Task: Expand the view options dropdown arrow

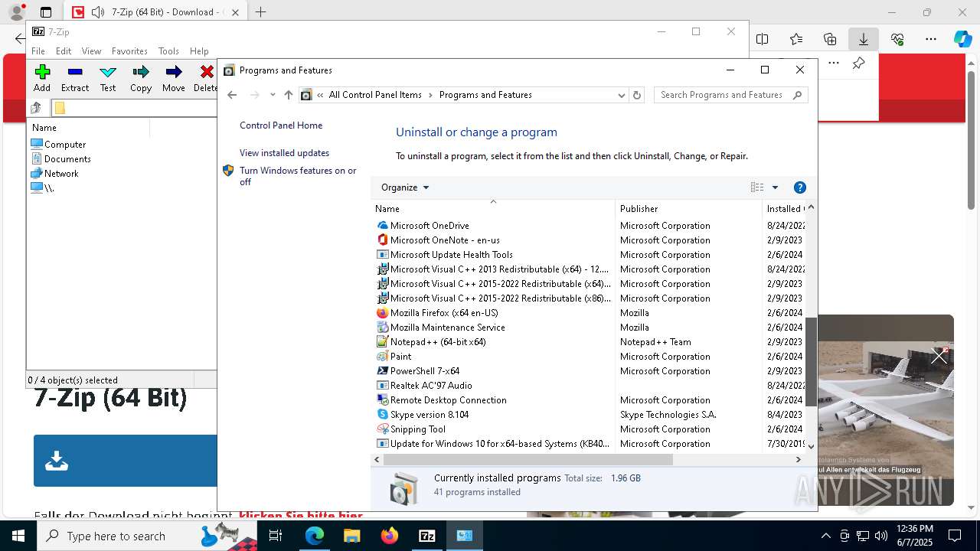Action: point(775,187)
